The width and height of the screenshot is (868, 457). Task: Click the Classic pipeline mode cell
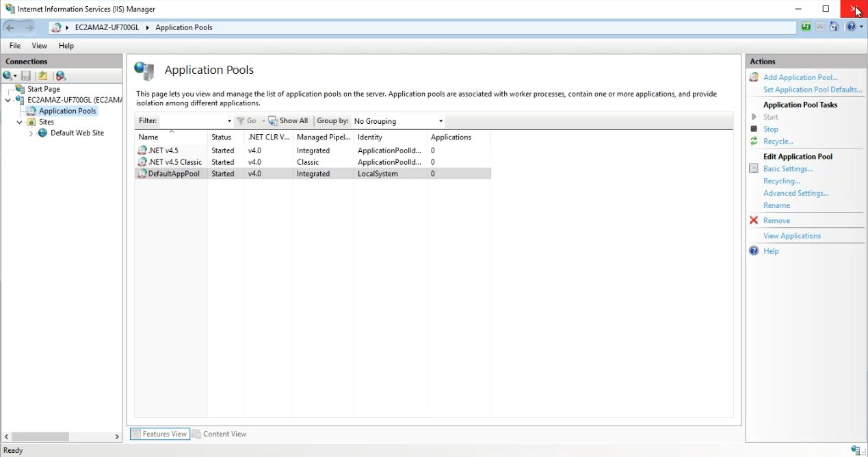coord(308,162)
